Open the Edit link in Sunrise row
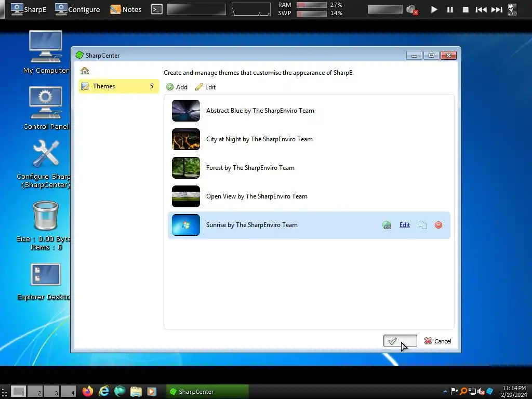The width and height of the screenshot is (532, 399). 404,225
